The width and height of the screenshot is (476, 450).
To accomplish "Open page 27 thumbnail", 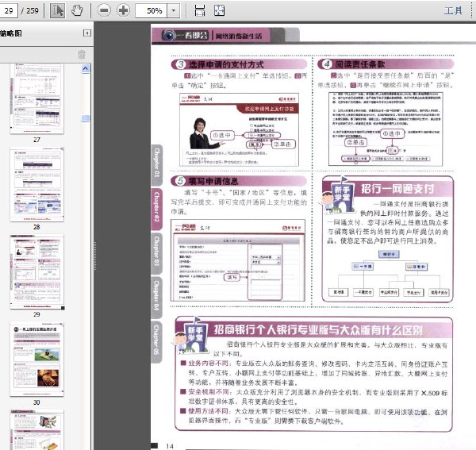I will (36, 98).
